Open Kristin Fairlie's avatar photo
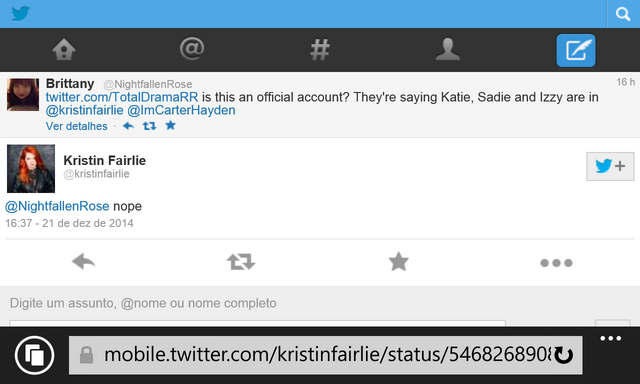Viewport: 640px width, 384px height. pos(31,168)
